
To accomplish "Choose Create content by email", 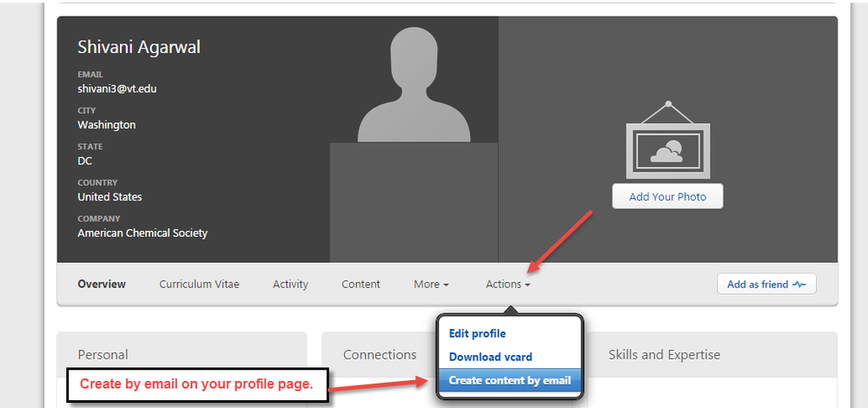I will [509, 380].
